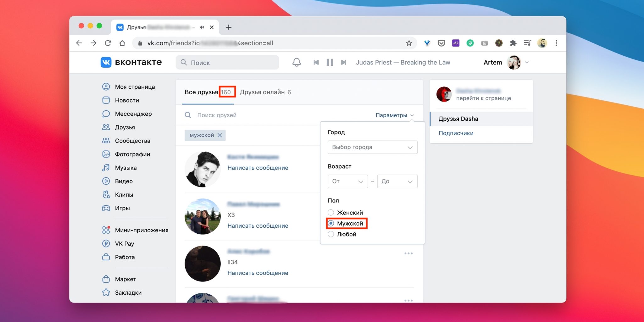Open first friend's black-and-white avatar
The image size is (644, 322).
click(203, 169)
